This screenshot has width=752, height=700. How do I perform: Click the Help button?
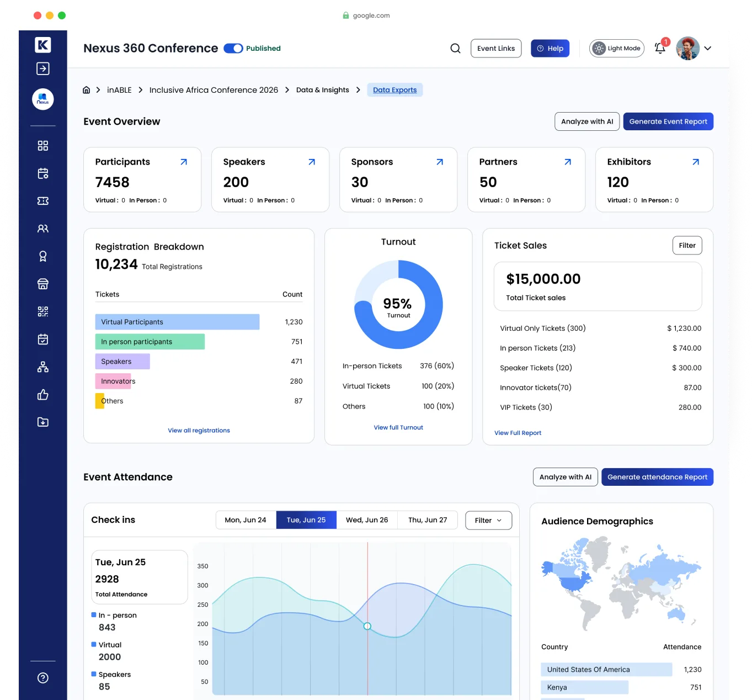(x=550, y=49)
